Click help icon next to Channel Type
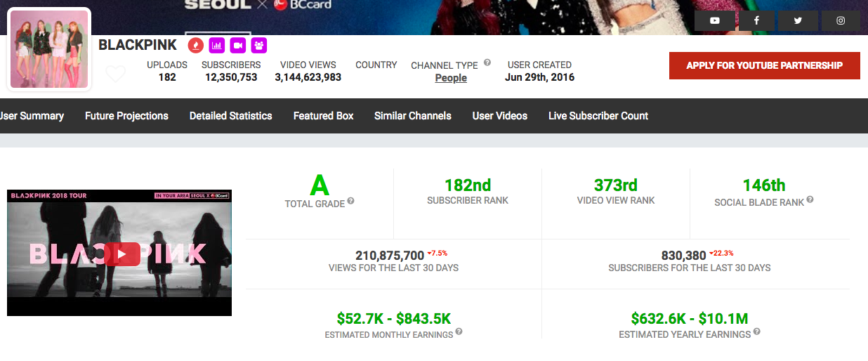The width and height of the screenshot is (868, 361). (487, 63)
